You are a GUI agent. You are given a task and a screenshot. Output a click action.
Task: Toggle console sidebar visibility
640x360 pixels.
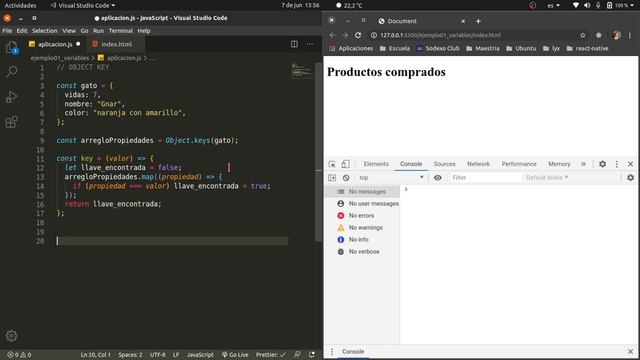point(332,178)
